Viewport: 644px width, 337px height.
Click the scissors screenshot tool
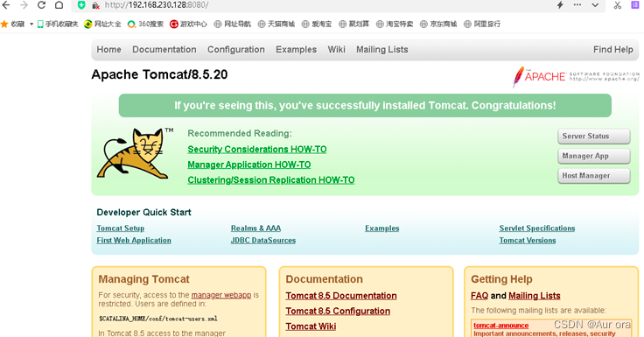617,5
